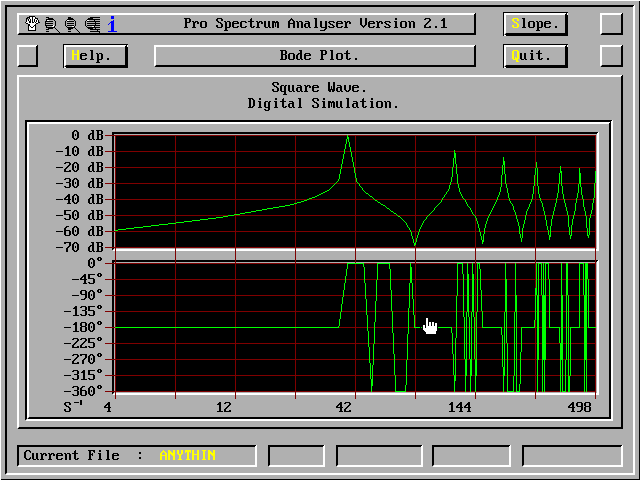Click the Pro Spectrum Analyser Version 2.1 title
The width and height of the screenshot is (640, 480).
tap(315, 23)
